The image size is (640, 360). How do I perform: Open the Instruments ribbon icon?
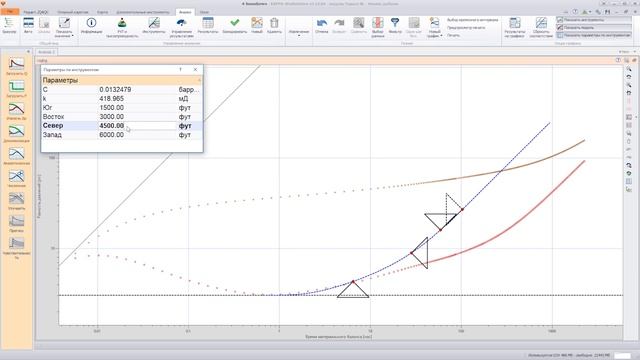(154, 26)
